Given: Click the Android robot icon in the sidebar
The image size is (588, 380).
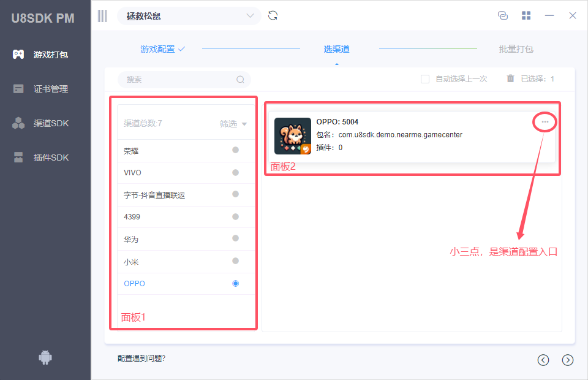Looking at the screenshot, I should 45,357.
